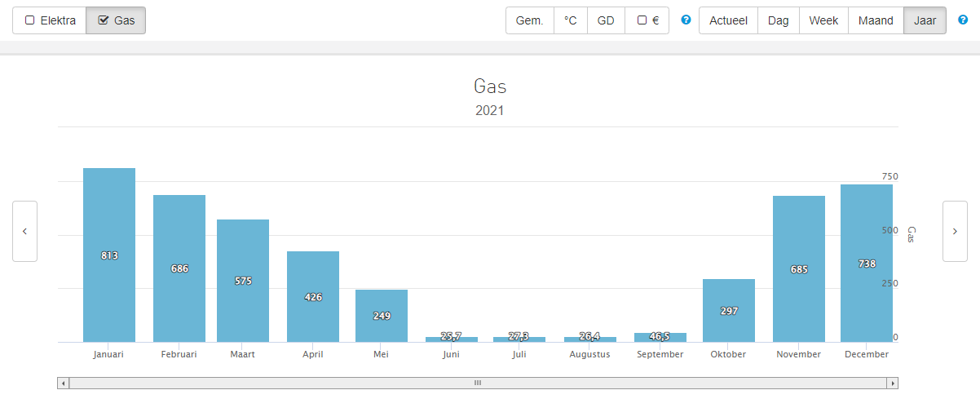The width and height of the screenshot is (980, 399).
Task: Click the help icon after Jaar
Action: [x=963, y=20]
